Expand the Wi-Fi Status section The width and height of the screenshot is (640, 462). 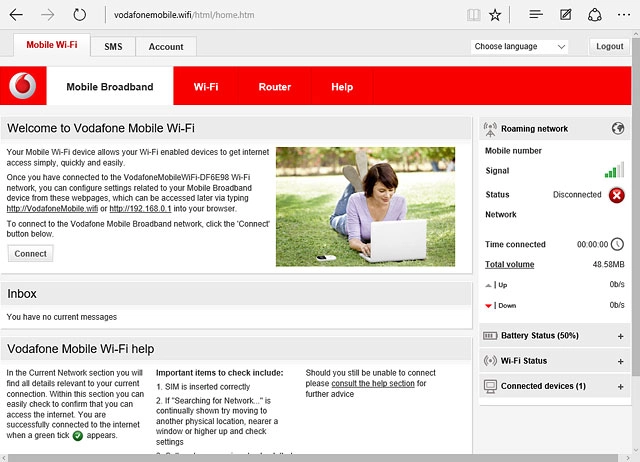(620, 361)
